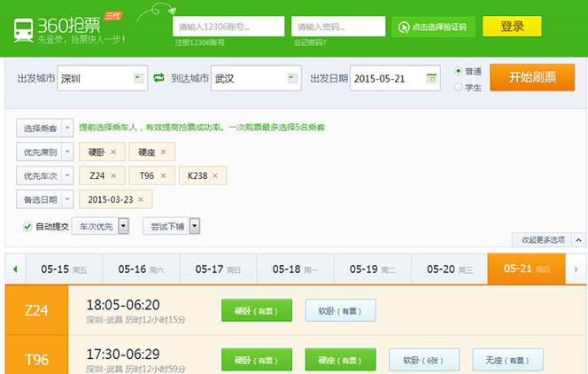Remove the 硬卧 seat preference tag
The width and height of the screenshot is (588, 374).
[112, 152]
